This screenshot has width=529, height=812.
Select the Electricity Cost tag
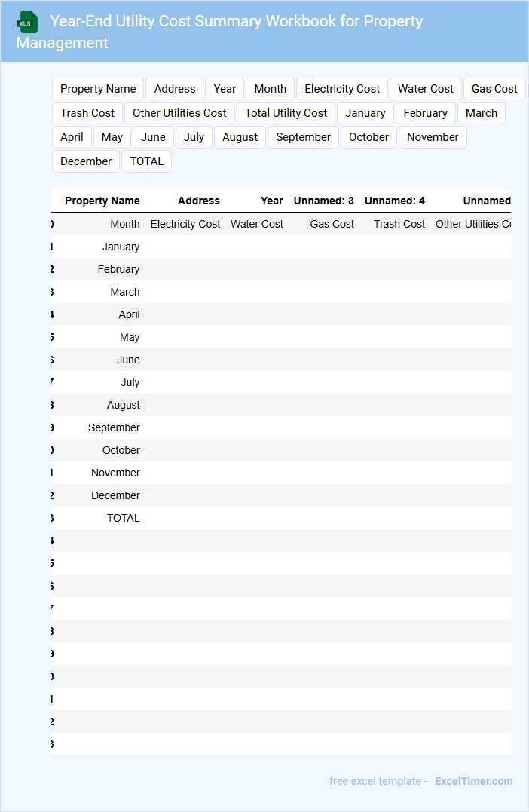coord(342,89)
